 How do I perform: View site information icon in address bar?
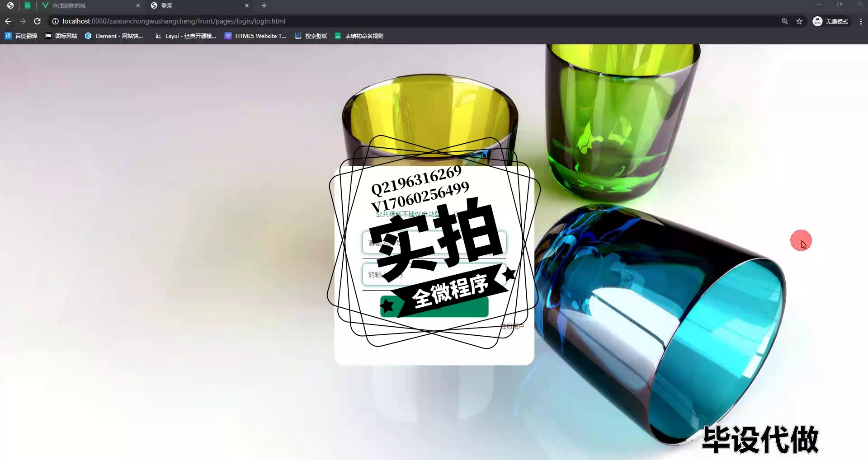(55, 21)
